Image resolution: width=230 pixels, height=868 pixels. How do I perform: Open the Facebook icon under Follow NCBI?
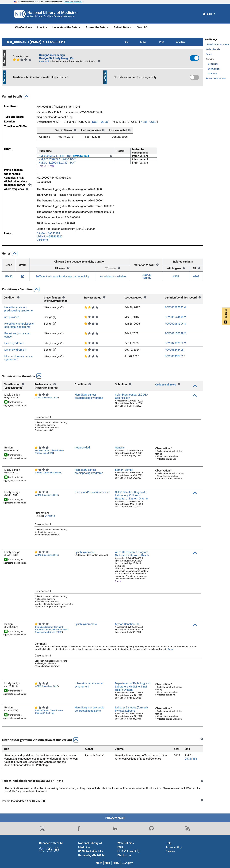79,828
